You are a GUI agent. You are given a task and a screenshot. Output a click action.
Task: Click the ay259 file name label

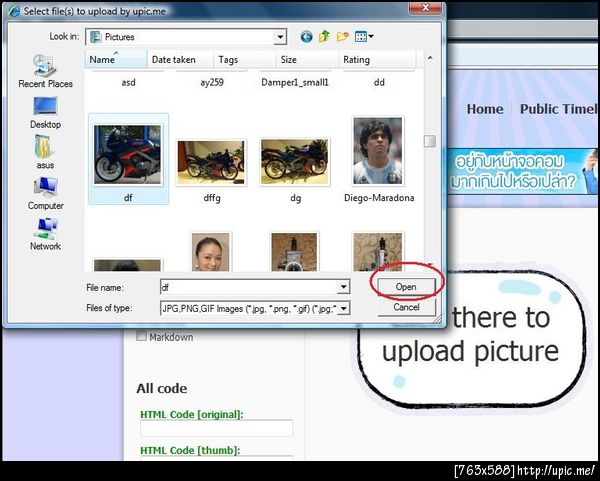click(212, 82)
